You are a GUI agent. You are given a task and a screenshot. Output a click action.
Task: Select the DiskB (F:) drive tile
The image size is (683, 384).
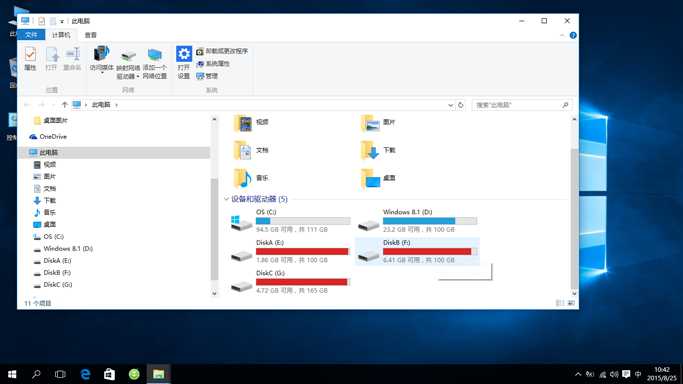tap(417, 251)
